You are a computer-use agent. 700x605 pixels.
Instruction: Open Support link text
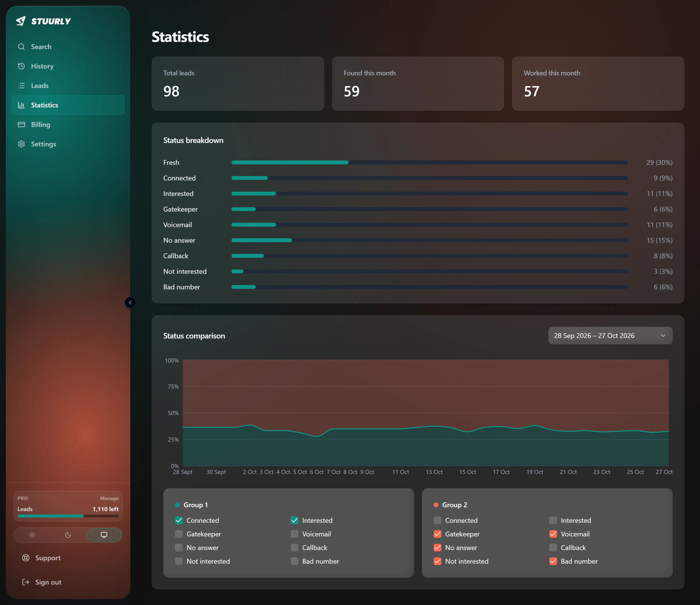pos(48,558)
